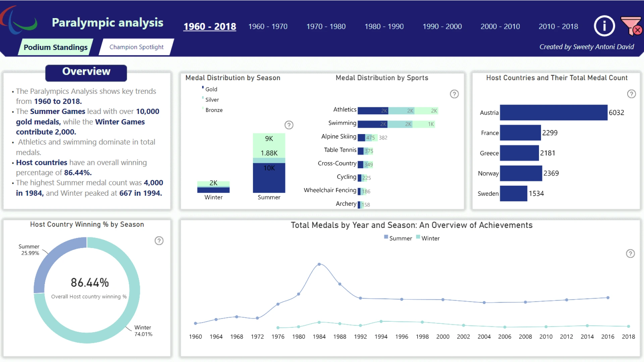The height and width of the screenshot is (362, 644).
Task: Click 'Host Country Winning % by Season' title
Action: click(x=87, y=224)
